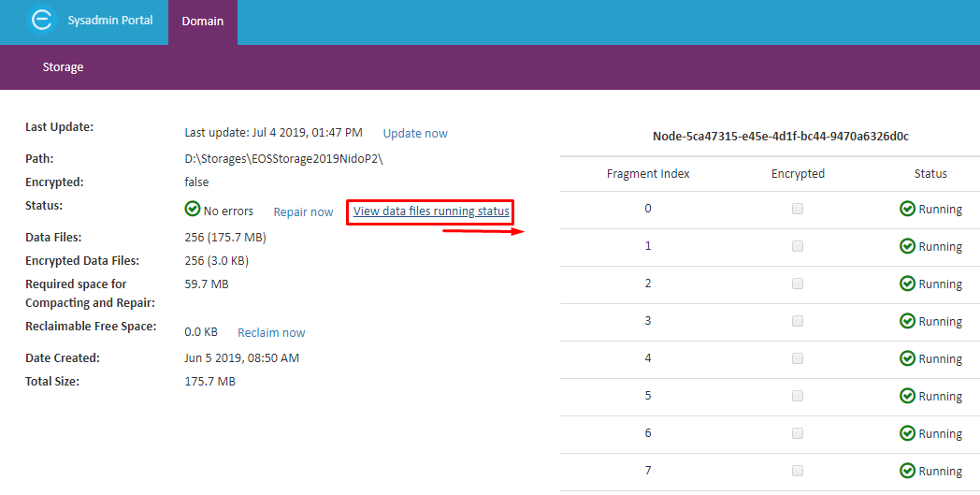Click the Running status icon for fragment 6
This screenshot has width=980, height=495.
(x=907, y=433)
